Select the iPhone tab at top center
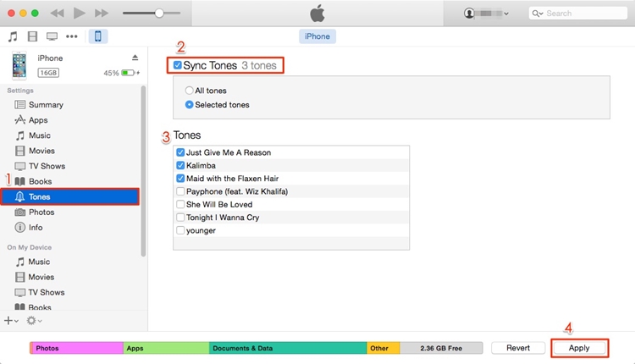The image size is (635, 364). (x=317, y=36)
